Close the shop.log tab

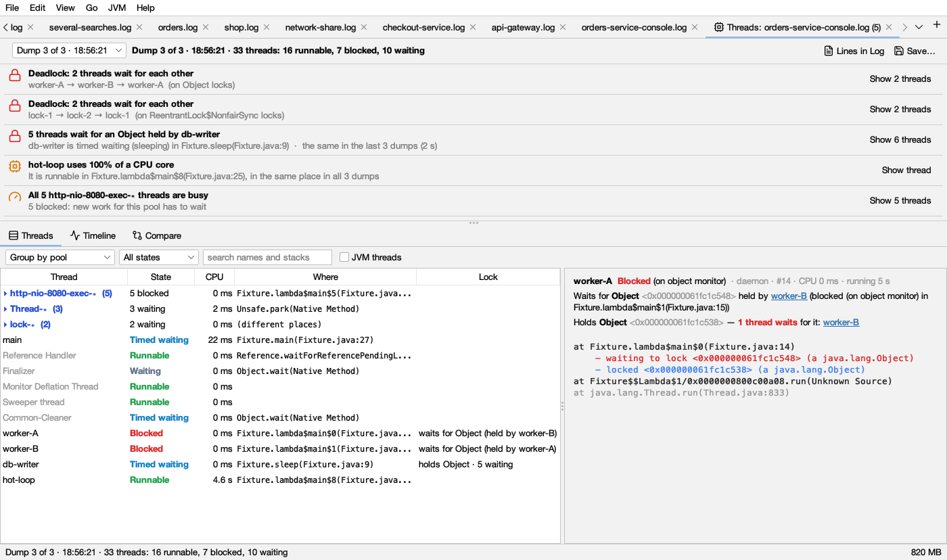pos(267,27)
